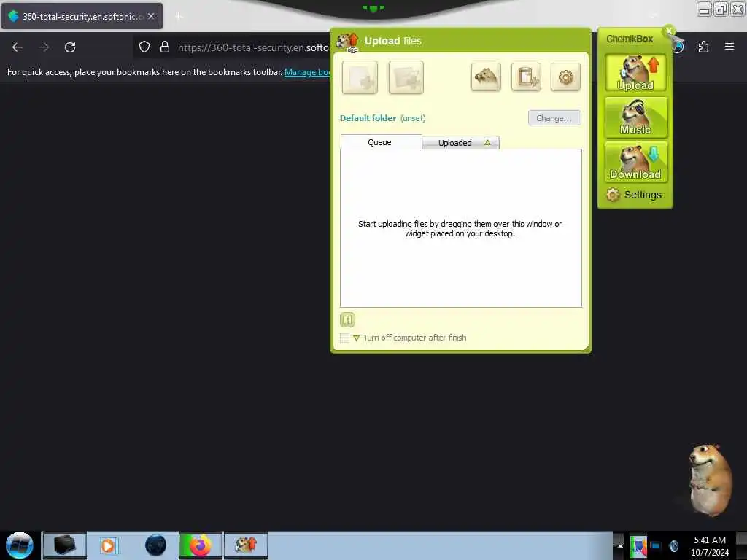Open Settings in the ChomikBox widget
This screenshot has height=560, width=747.
634,195
